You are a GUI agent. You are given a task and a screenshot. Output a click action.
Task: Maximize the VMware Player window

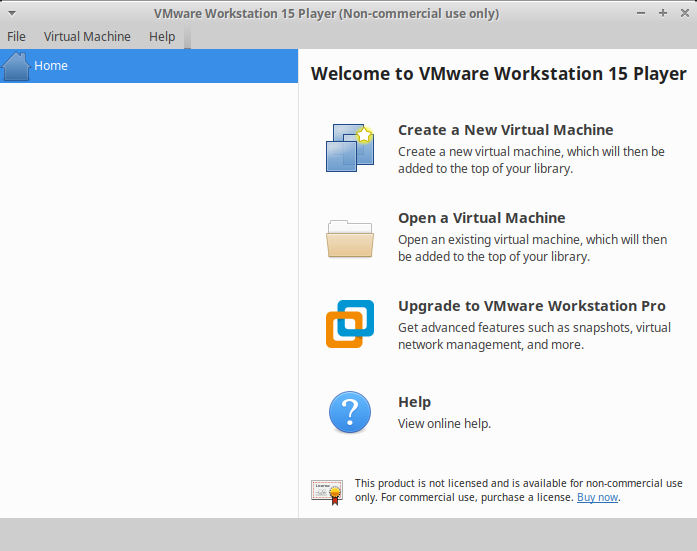coord(663,13)
